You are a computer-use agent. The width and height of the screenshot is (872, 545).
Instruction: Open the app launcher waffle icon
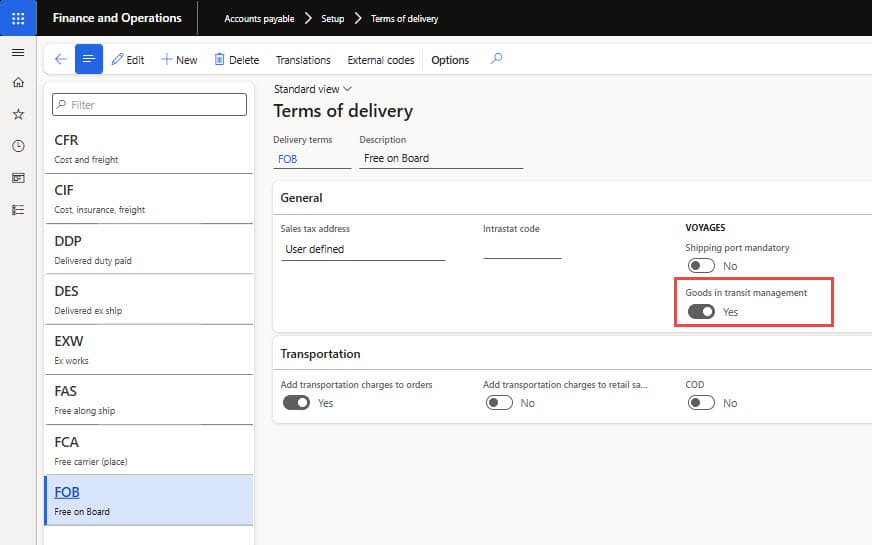(18, 18)
